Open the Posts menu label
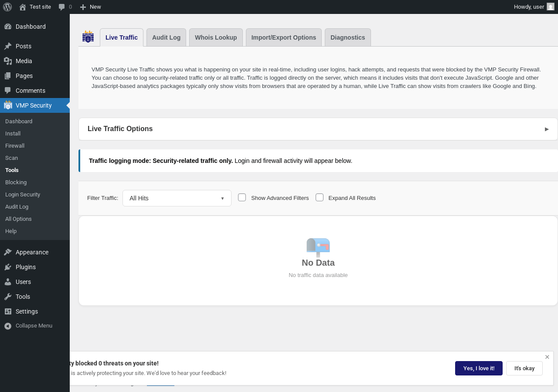The width and height of the screenshot is (558, 392). (24, 46)
